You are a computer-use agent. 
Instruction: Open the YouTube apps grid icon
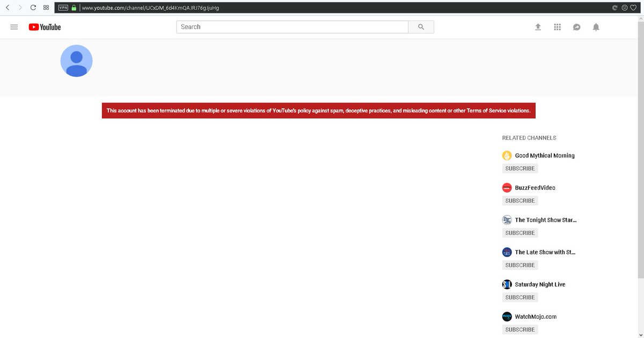pyautogui.click(x=557, y=27)
